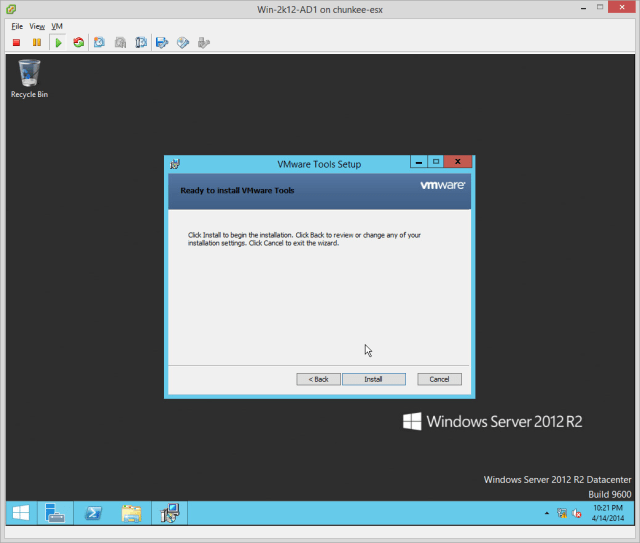This screenshot has height=543, width=640.
Task: Open the VM menu
Action: (x=57, y=26)
